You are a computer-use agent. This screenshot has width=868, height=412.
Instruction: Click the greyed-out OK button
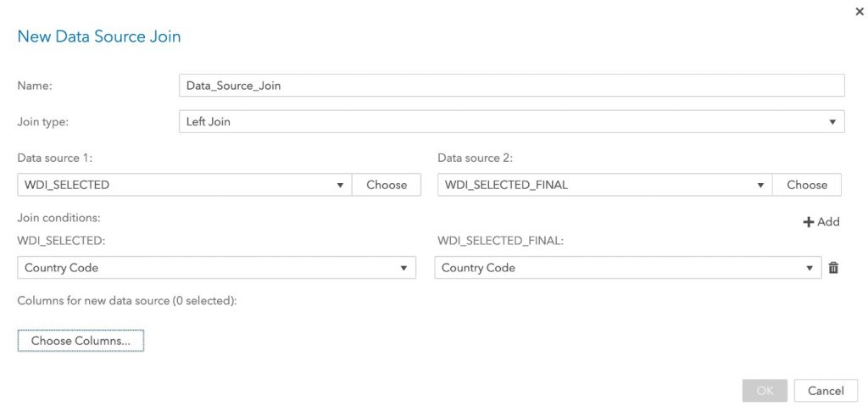tap(765, 391)
